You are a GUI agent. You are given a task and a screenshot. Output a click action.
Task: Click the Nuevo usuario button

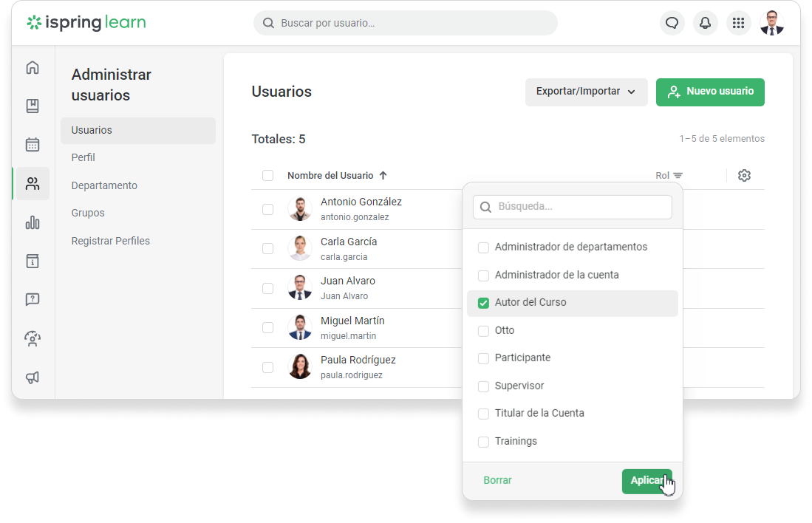[710, 92]
